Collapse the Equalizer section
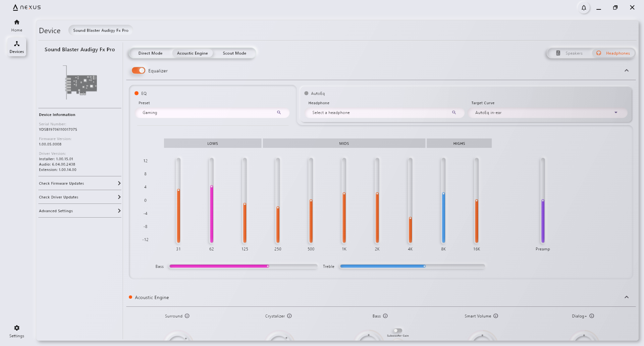Image resolution: width=644 pixels, height=346 pixels. tap(627, 70)
